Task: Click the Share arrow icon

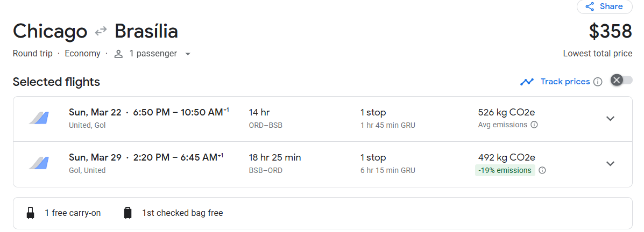Action: coord(590,7)
